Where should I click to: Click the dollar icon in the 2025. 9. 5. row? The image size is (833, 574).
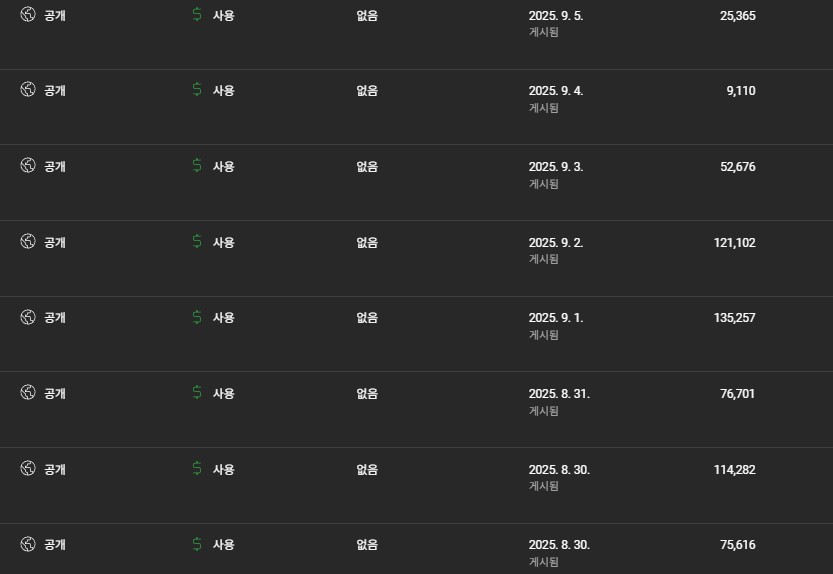click(197, 15)
